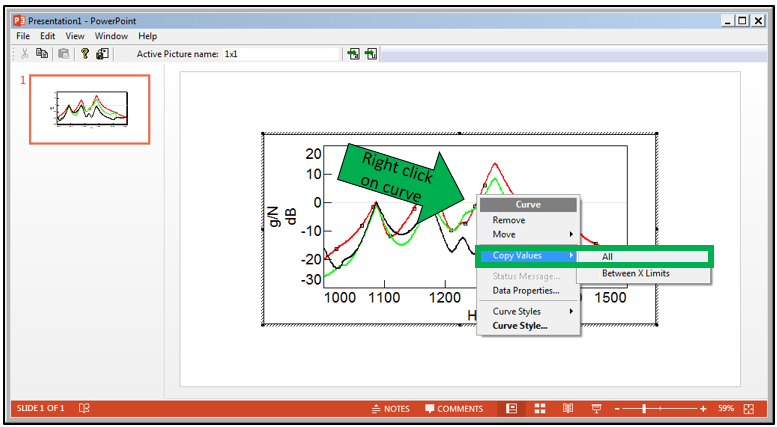Click the yellow question mark help icon
Viewport: 777px width, 427px height.
coord(85,53)
